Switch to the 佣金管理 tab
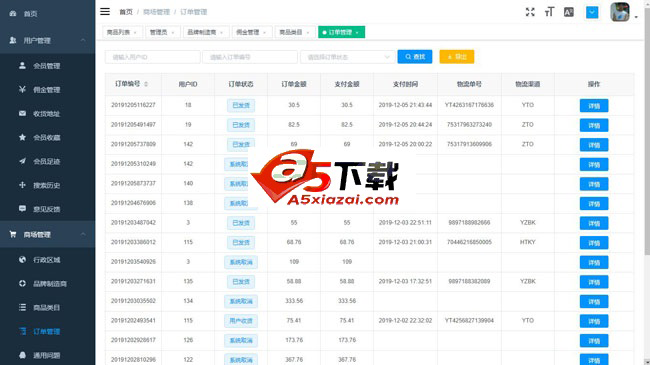This screenshot has width=650, height=365. pos(251,32)
